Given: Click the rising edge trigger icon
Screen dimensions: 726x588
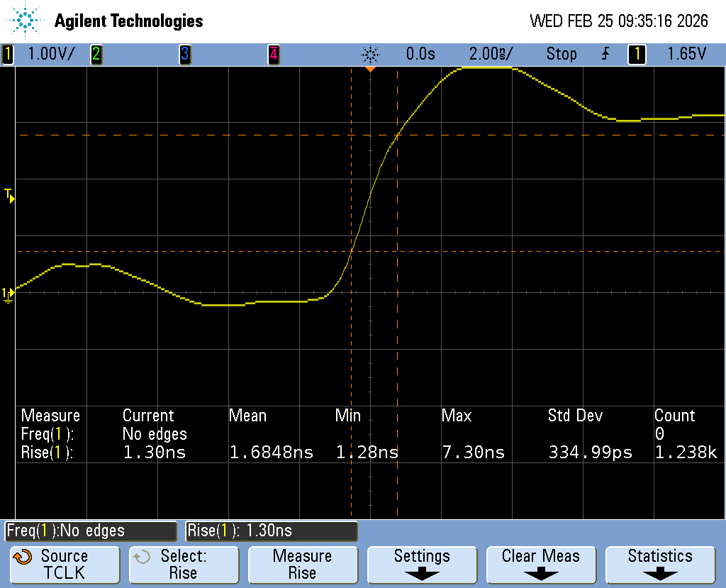Looking at the screenshot, I should coord(605,54).
